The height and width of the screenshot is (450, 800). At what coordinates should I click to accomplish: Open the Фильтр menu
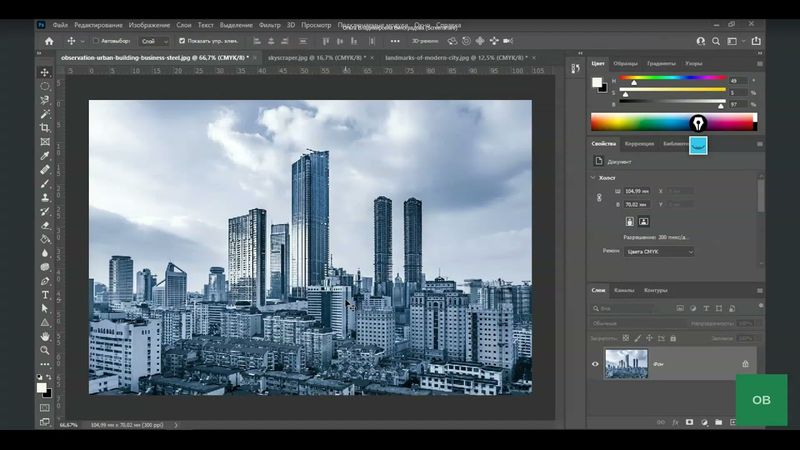click(x=269, y=24)
